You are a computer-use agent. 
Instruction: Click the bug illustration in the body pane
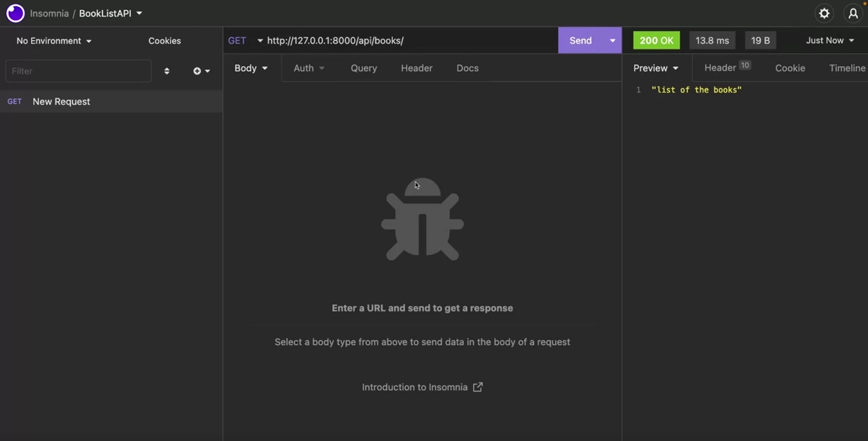tap(422, 220)
